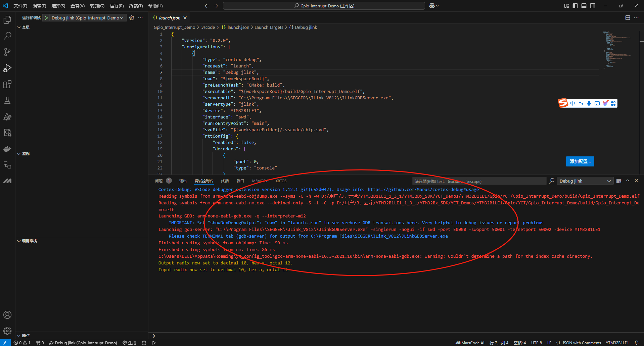Click MarsCode AI in status bar
The width and height of the screenshot is (644, 346).
point(470,343)
